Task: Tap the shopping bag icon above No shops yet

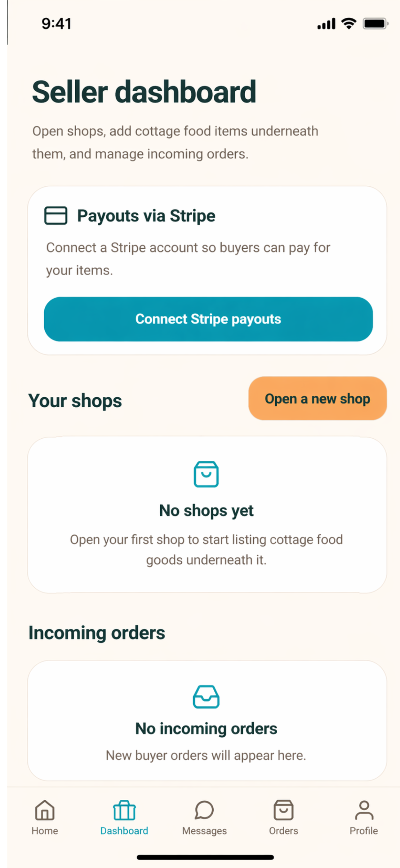Action: [x=206, y=474]
